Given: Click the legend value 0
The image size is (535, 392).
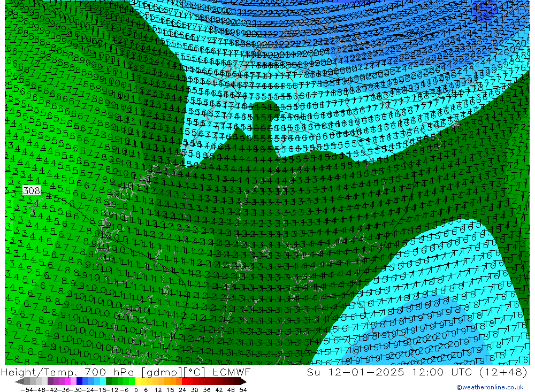Looking at the screenshot, I should click(136, 390).
